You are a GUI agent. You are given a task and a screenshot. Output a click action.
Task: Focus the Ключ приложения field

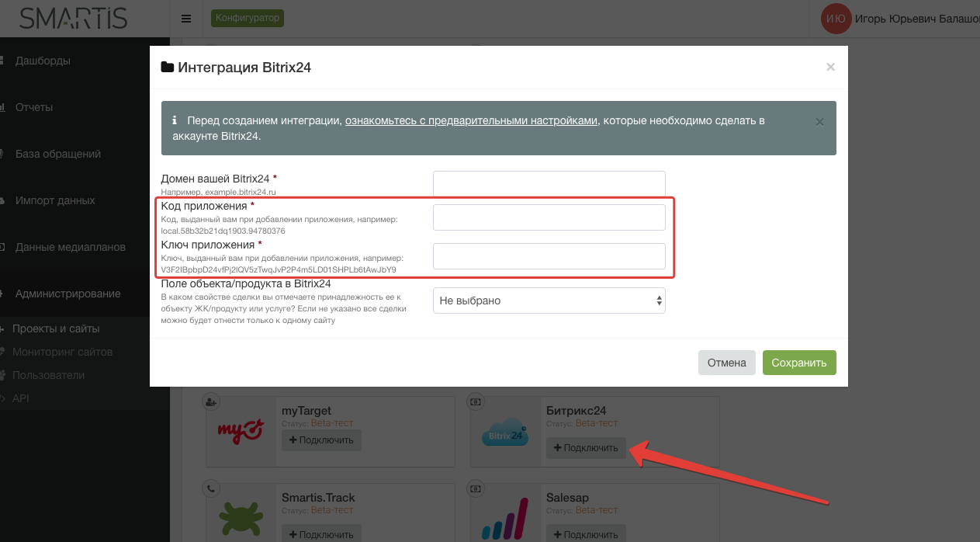549,256
